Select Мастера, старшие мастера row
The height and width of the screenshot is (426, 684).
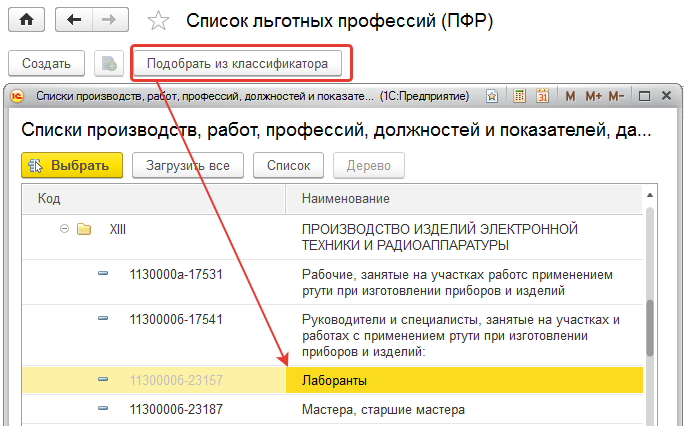[x=383, y=410]
